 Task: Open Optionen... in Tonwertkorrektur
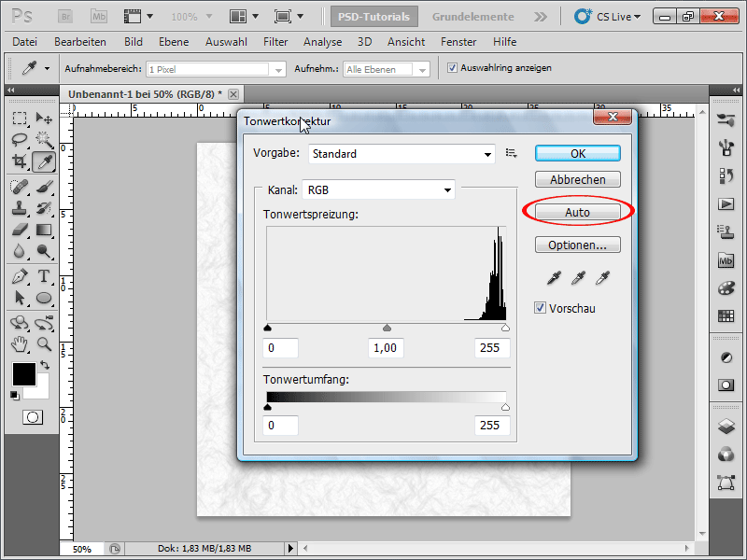coord(578,245)
